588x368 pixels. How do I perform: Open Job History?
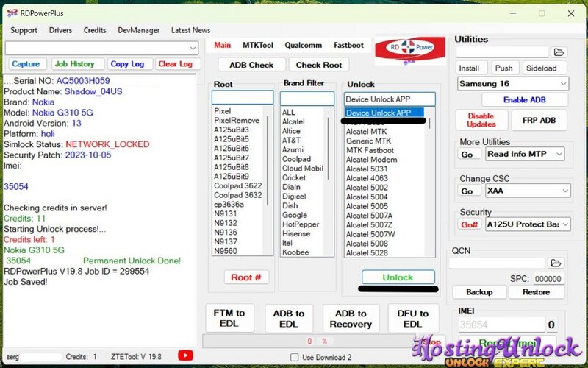pyautogui.click(x=78, y=64)
